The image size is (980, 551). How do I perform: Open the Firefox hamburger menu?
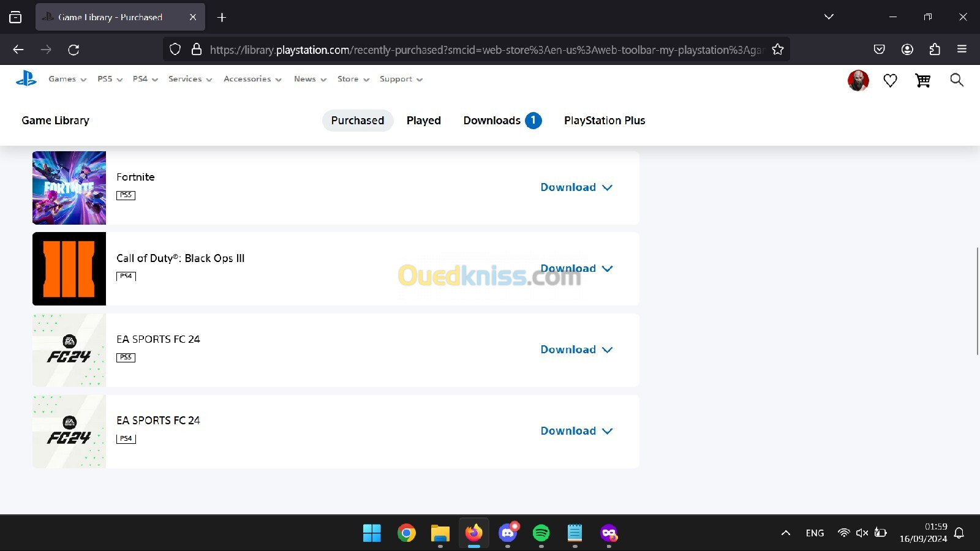(962, 49)
